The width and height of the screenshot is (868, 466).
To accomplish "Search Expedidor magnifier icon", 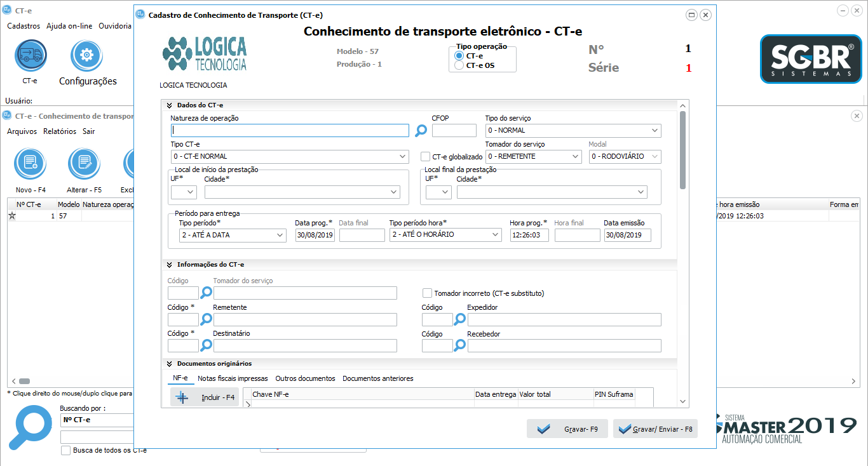I will [x=460, y=319].
